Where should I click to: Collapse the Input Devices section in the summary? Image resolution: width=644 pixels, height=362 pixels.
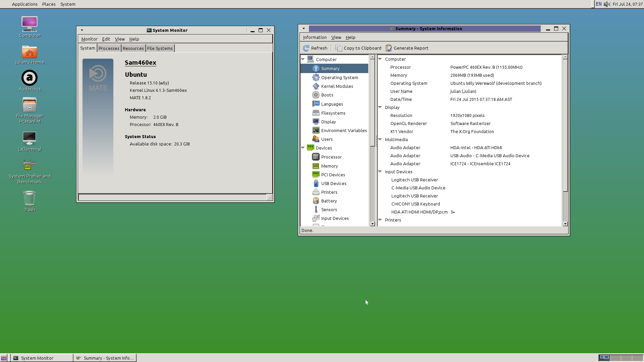380,172
